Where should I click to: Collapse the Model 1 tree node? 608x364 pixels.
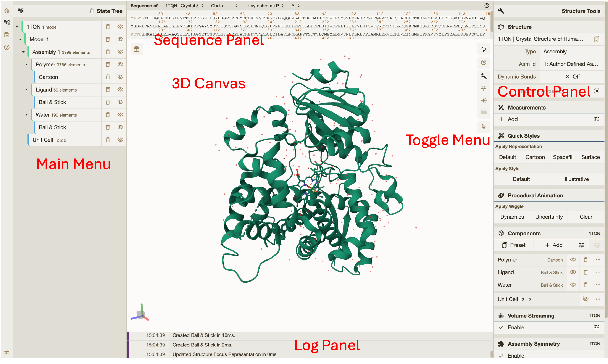[20, 39]
